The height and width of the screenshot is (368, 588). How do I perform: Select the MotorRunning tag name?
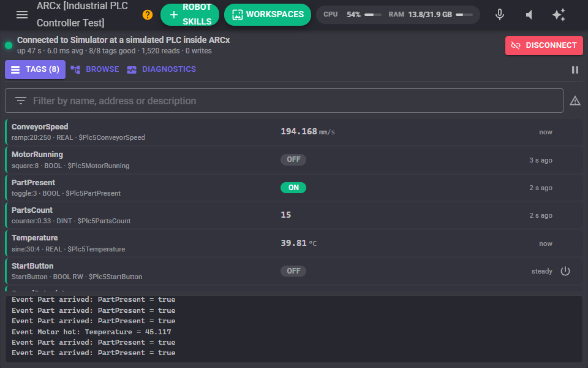37,155
